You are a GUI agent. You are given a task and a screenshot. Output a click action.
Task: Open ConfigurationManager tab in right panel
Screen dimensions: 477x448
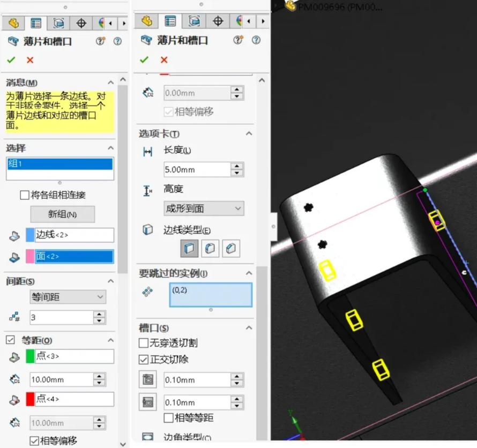coord(194,21)
